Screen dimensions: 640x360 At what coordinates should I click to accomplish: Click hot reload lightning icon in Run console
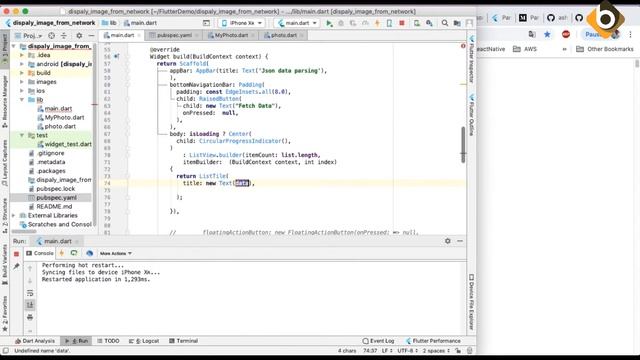pos(62,253)
